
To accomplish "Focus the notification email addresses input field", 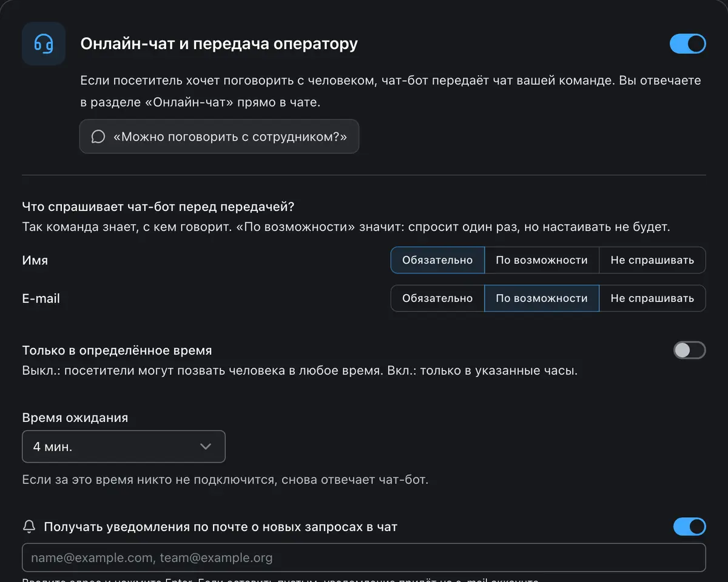I will click(364, 558).
